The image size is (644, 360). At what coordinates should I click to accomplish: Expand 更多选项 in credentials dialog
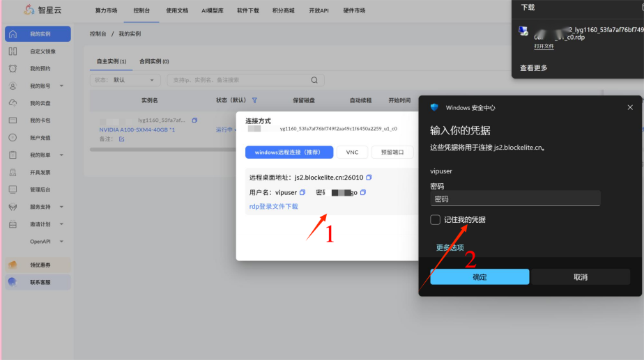tap(450, 247)
